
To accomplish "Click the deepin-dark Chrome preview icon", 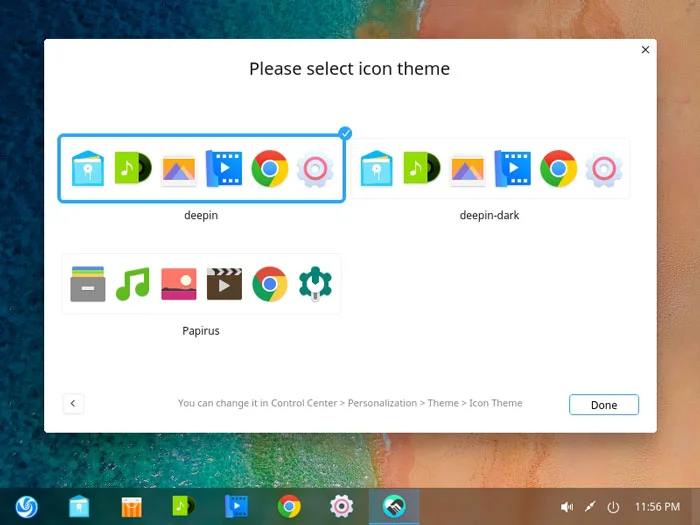I will coord(558,169).
